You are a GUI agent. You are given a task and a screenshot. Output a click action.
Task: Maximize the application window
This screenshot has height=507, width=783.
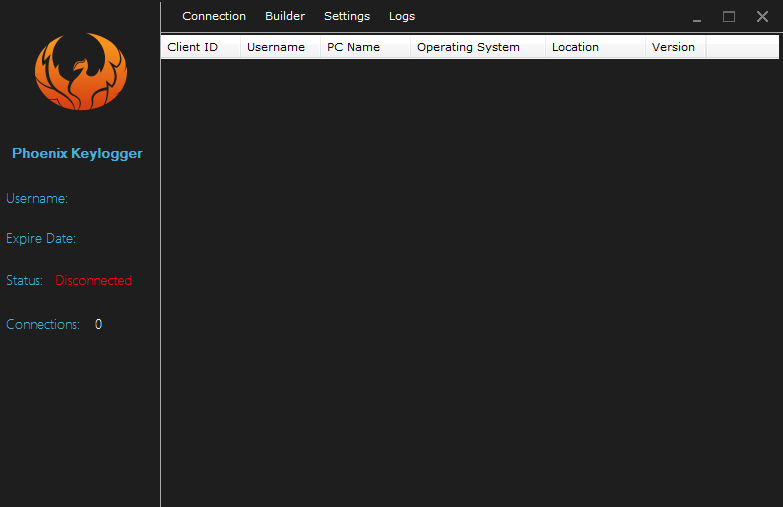point(729,17)
